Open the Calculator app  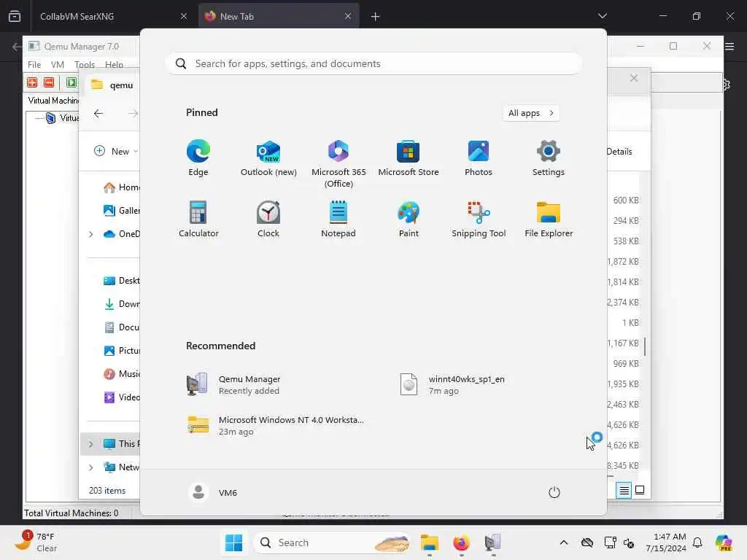coord(198,219)
